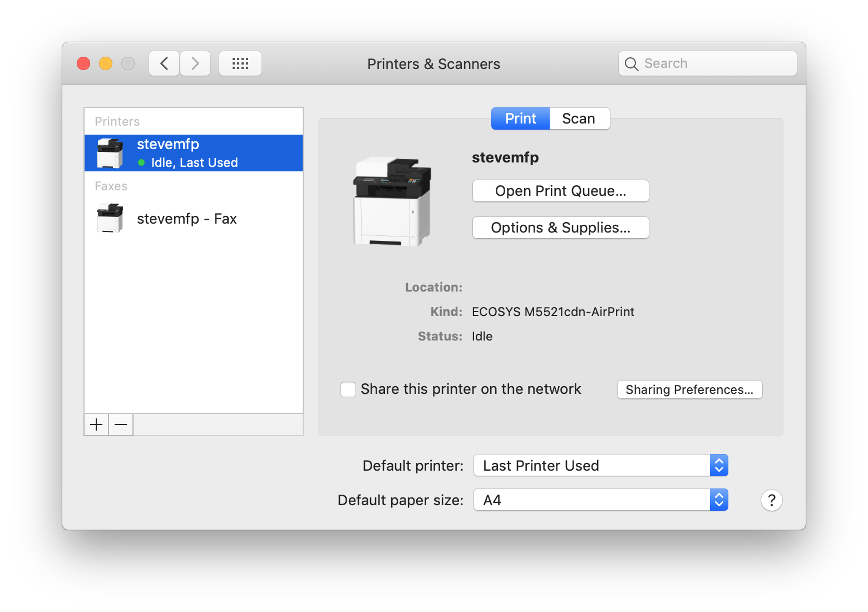Switch to the Print tab
The width and height of the screenshot is (868, 612).
[x=521, y=119]
